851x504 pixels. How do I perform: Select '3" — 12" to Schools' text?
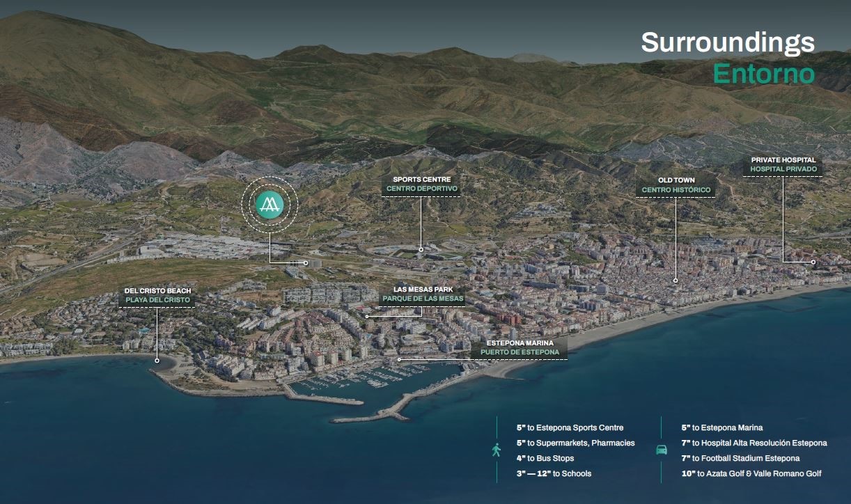coord(554,473)
